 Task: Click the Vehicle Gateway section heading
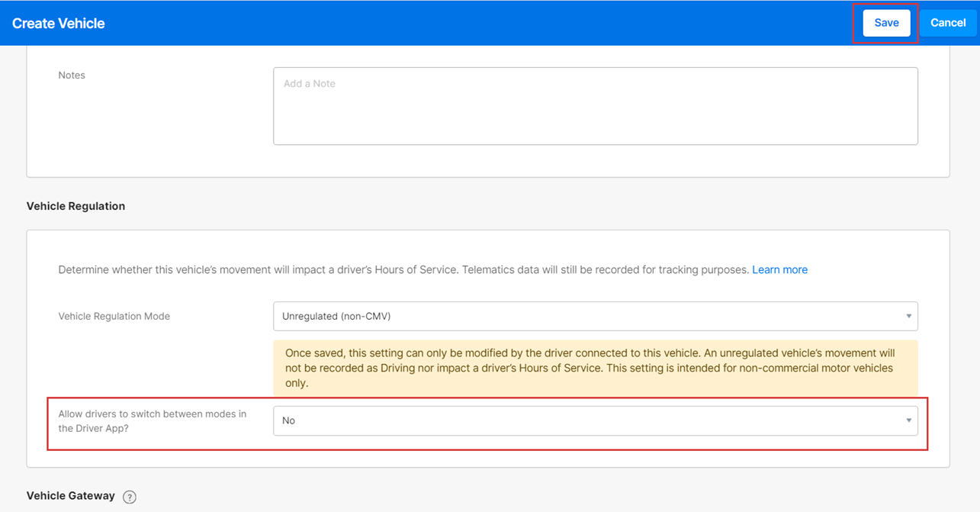[x=70, y=496]
